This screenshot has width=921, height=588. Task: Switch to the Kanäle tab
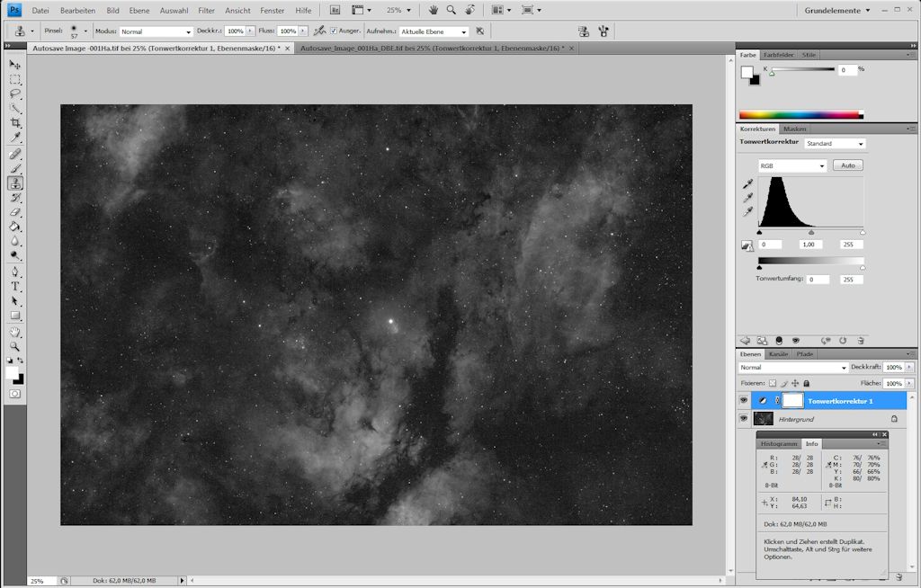pyautogui.click(x=778, y=354)
